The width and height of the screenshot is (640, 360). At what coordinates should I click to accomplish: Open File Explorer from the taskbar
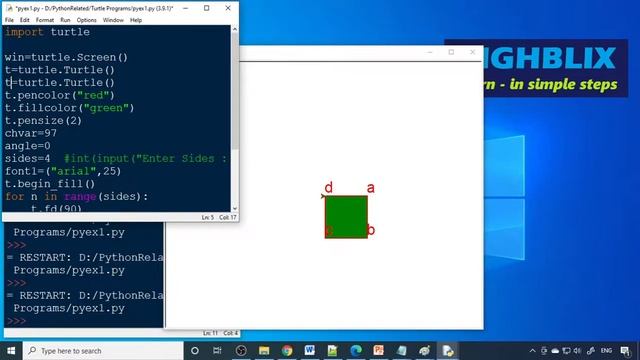pos(264,351)
